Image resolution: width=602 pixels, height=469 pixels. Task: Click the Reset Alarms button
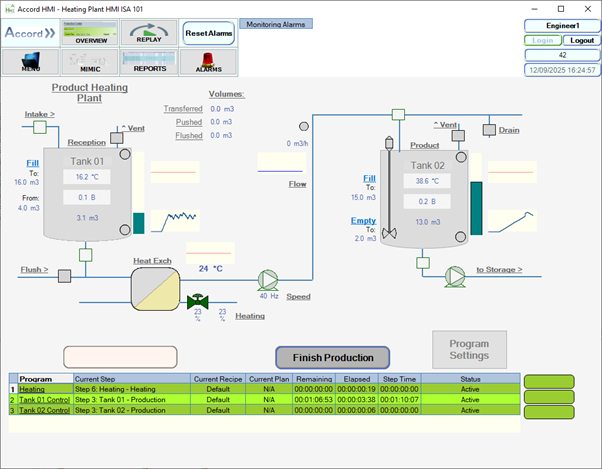[209, 33]
